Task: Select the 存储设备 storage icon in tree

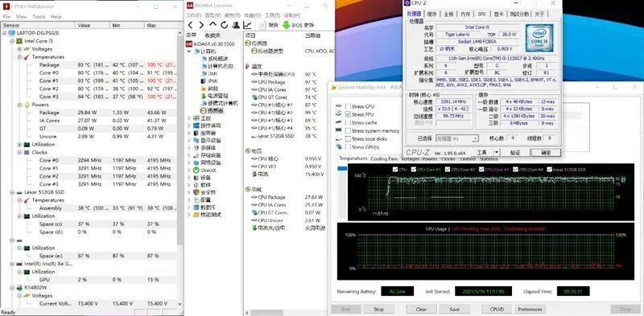Action: (196, 155)
